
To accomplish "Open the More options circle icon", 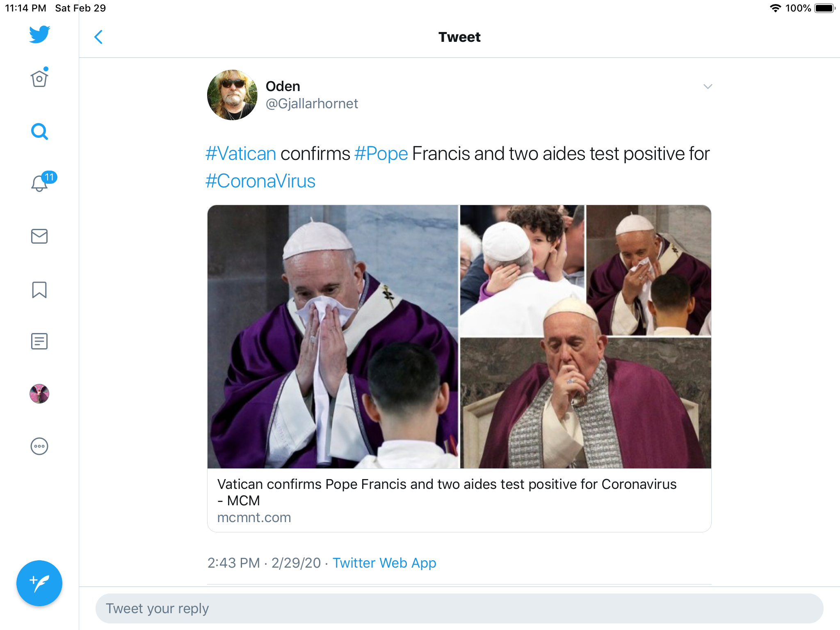I will coord(39,446).
